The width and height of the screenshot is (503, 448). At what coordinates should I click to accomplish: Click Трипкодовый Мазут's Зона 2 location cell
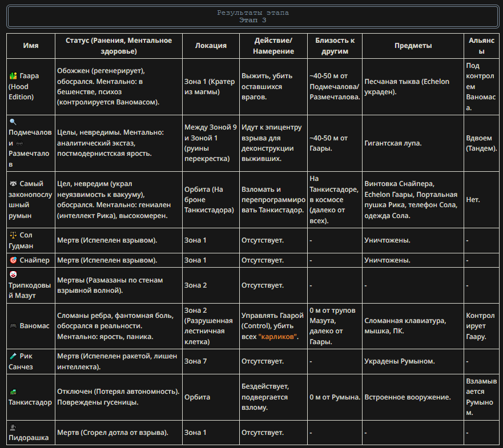coord(211,285)
